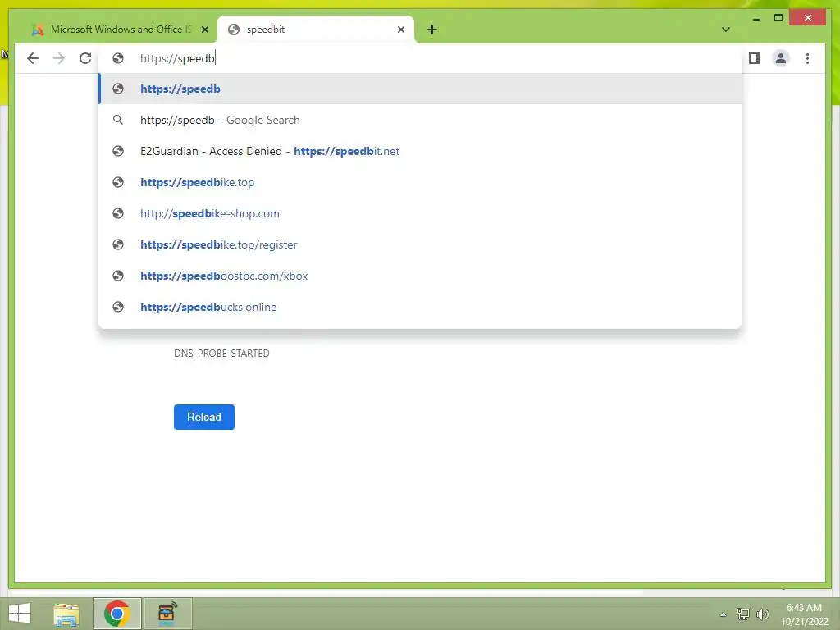
Task: Click the forward navigation arrow
Action: 59,58
